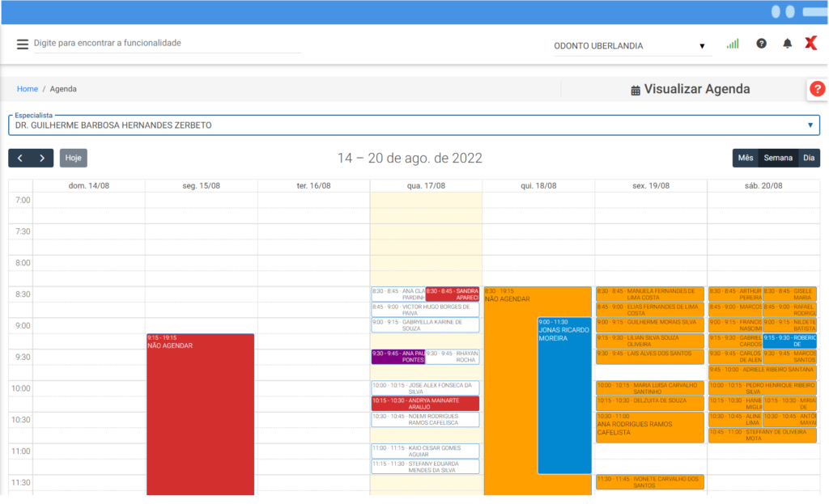Go to next week arrow
This screenshot has height=504, width=829.
pyautogui.click(x=42, y=158)
